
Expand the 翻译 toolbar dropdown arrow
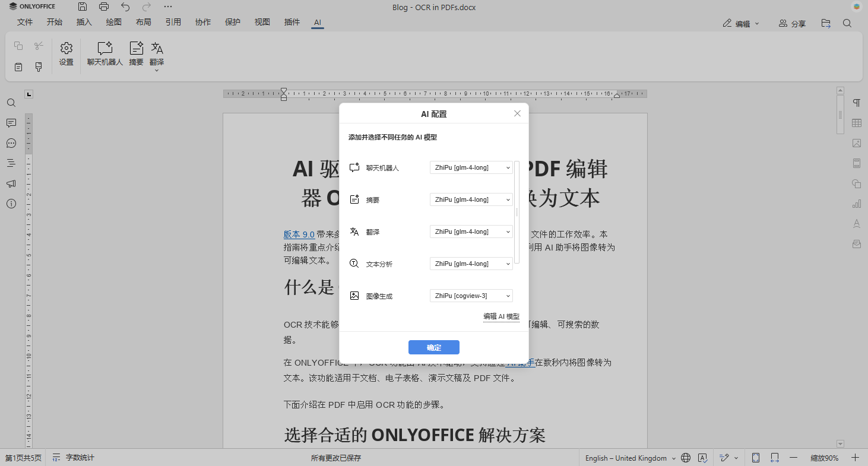tap(157, 71)
